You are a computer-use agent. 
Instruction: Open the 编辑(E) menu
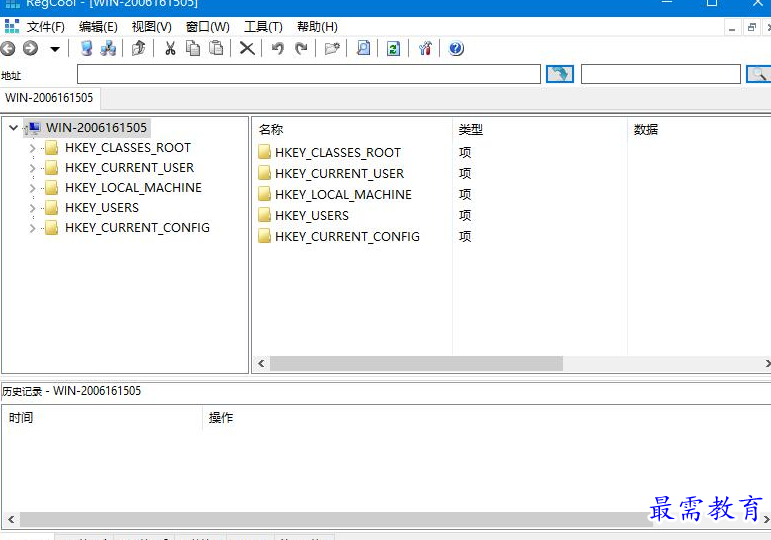pyautogui.click(x=98, y=27)
